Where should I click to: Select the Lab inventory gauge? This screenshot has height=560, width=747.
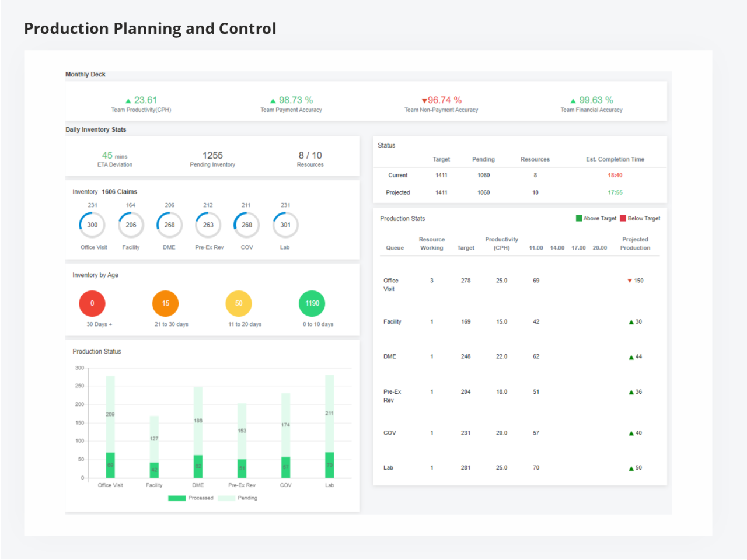pyautogui.click(x=285, y=225)
